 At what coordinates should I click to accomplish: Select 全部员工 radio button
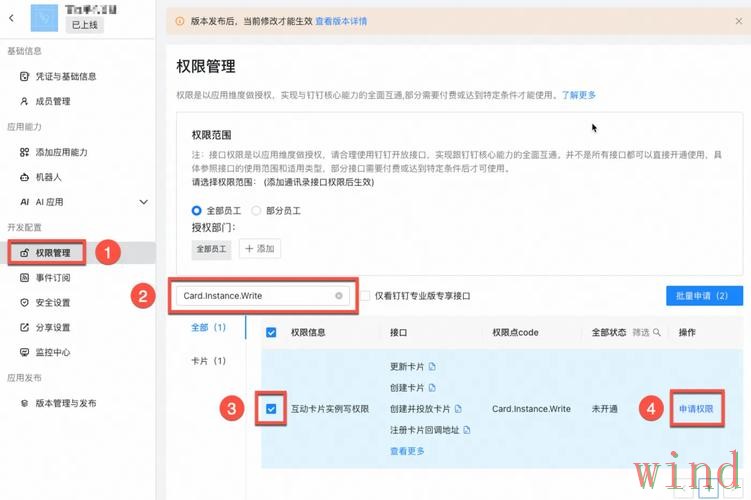(196, 211)
